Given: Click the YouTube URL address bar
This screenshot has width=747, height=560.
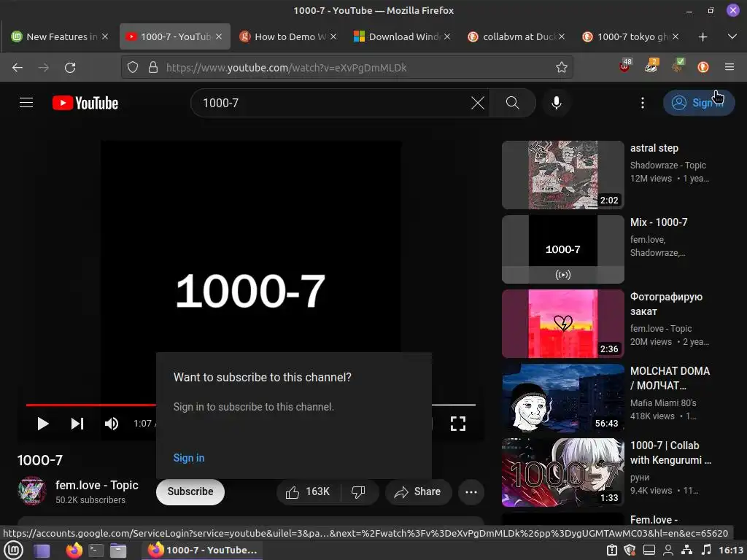Looking at the screenshot, I should click(x=347, y=68).
